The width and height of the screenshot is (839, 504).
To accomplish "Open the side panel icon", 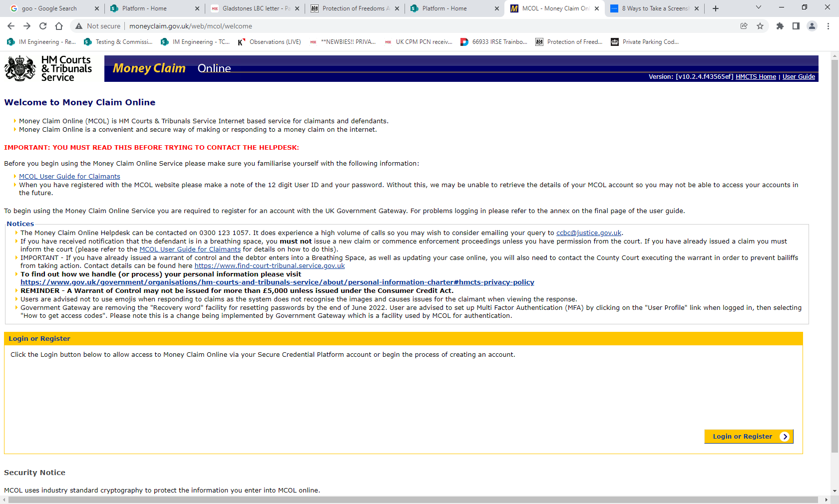I will pos(796,26).
